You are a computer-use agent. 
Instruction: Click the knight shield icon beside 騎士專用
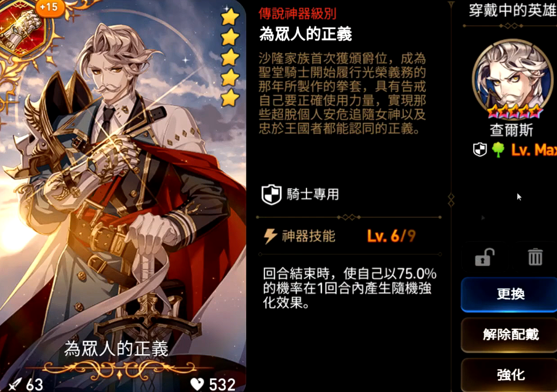(x=271, y=194)
